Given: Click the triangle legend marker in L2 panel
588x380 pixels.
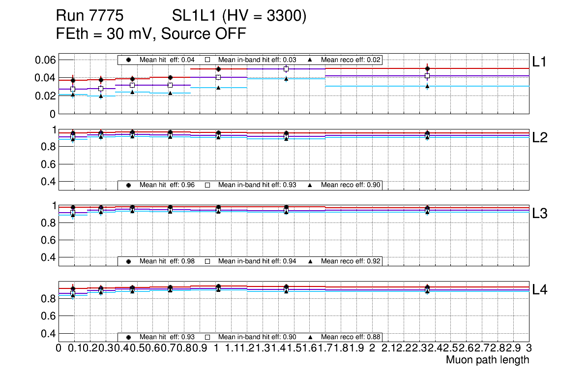Looking at the screenshot, I should click(x=310, y=185).
